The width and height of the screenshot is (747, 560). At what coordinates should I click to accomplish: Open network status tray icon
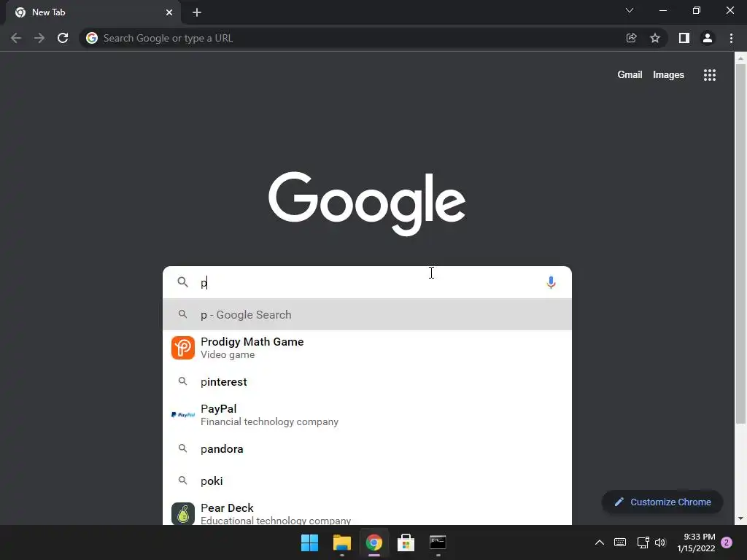point(643,542)
